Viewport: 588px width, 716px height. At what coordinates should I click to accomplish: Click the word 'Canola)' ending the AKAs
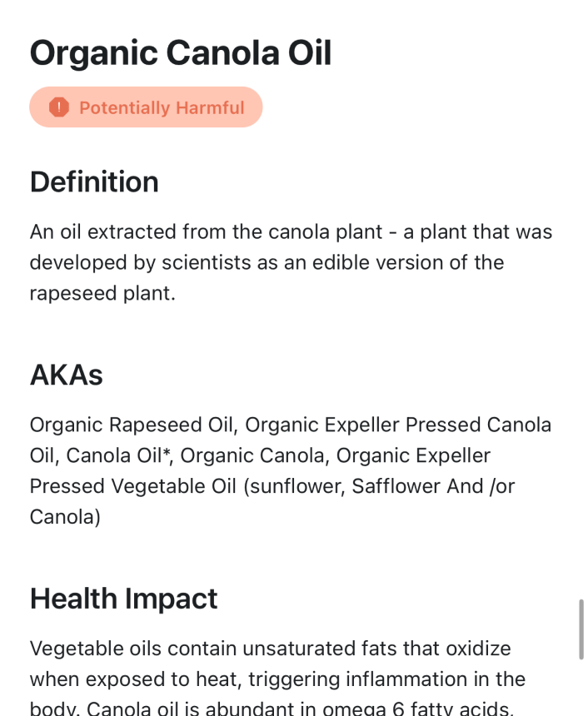click(65, 517)
